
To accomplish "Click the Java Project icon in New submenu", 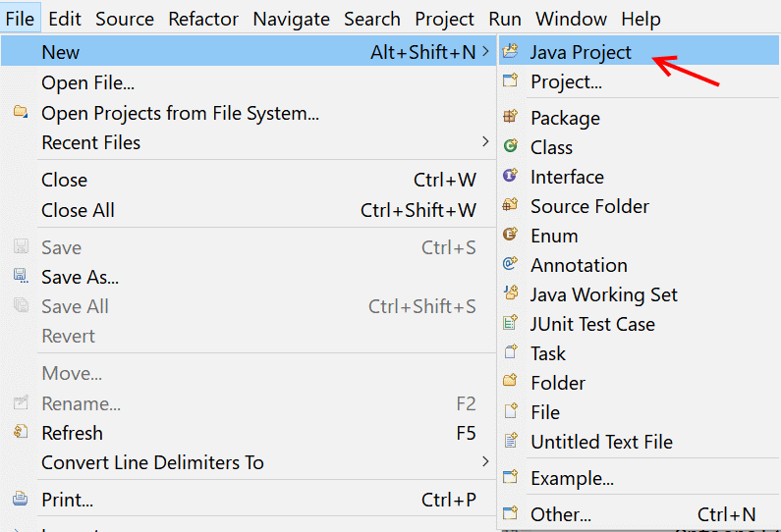I will [510, 51].
